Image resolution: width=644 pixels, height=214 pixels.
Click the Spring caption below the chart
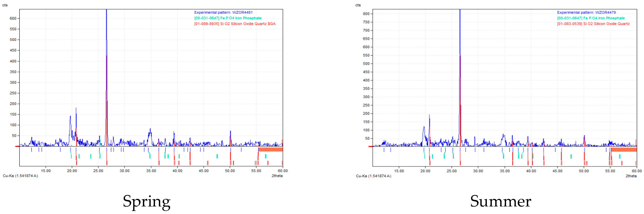(147, 201)
